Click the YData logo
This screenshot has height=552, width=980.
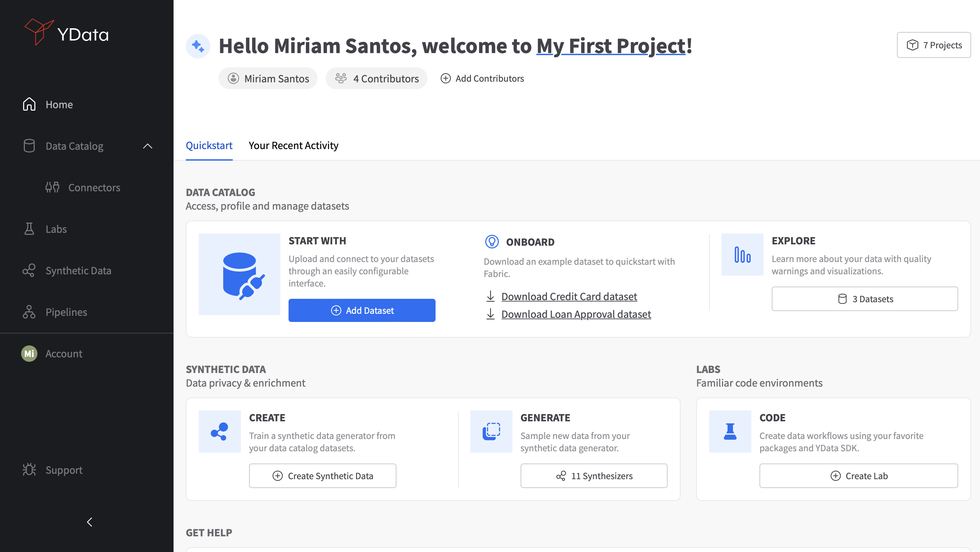click(67, 33)
